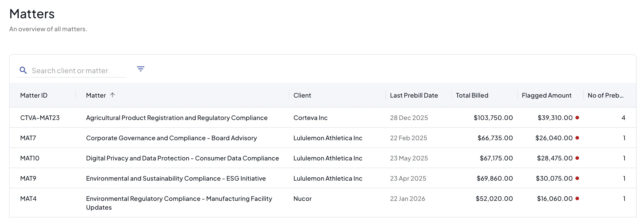Open Corporate Governance and Compliance matter
Image resolution: width=644 pixels, height=218 pixels.
point(171,138)
